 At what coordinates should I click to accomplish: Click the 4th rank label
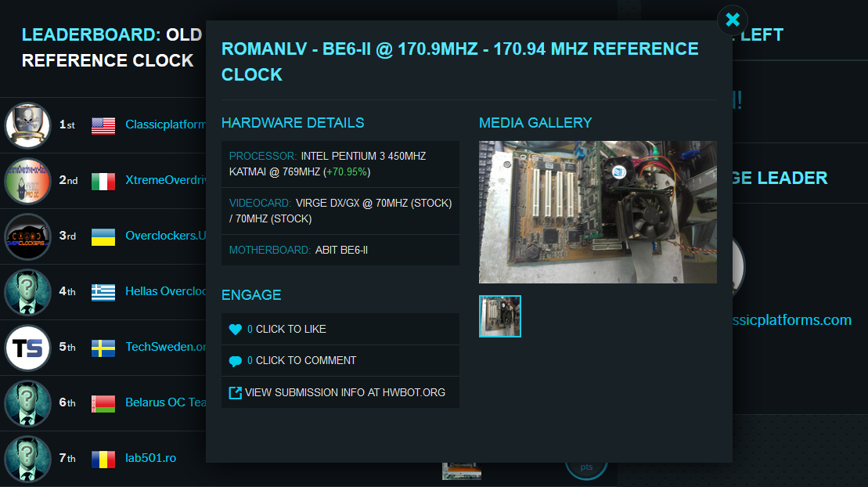(x=67, y=291)
